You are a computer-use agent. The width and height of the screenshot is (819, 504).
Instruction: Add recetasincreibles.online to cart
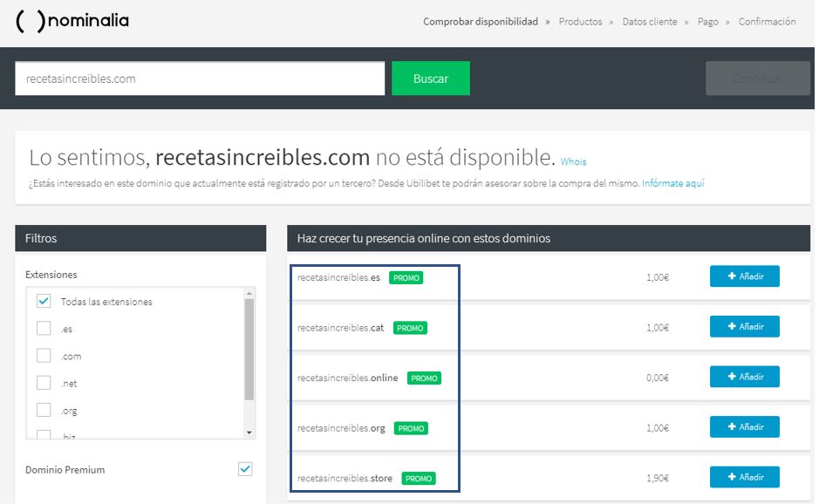click(x=744, y=377)
